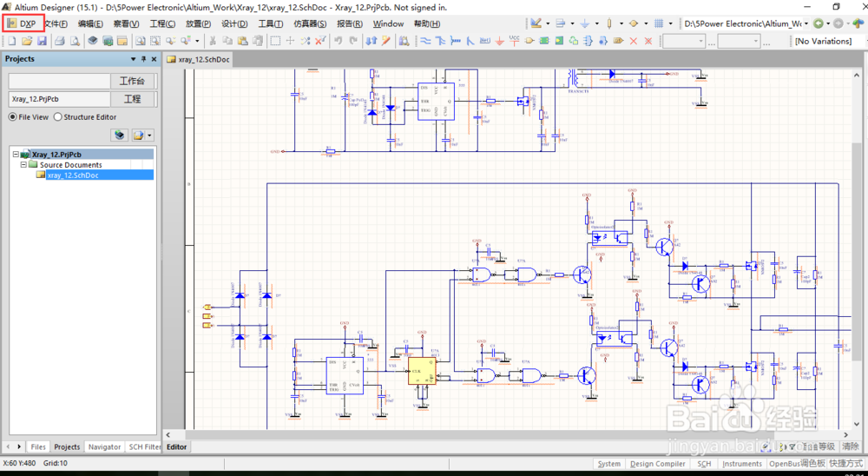868x476 pixels.
Task: Go back with the green left arrow
Action: click(819, 23)
